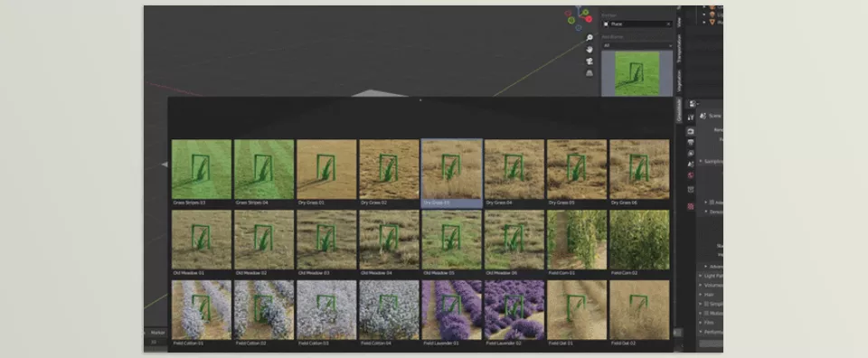The width and height of the screenshot is (868, 358).
Task: Choose the Old Meadow 02 thumbnail
Action: coord(264,240)
